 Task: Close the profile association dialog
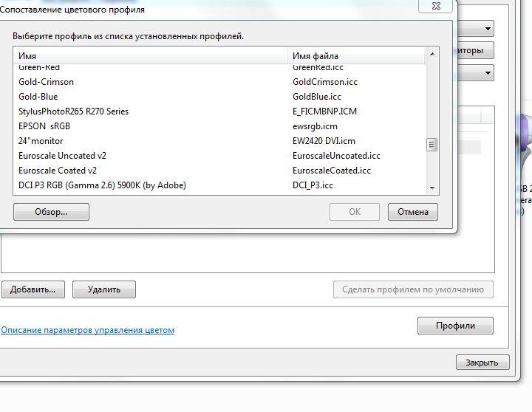(x=436, y=6)
